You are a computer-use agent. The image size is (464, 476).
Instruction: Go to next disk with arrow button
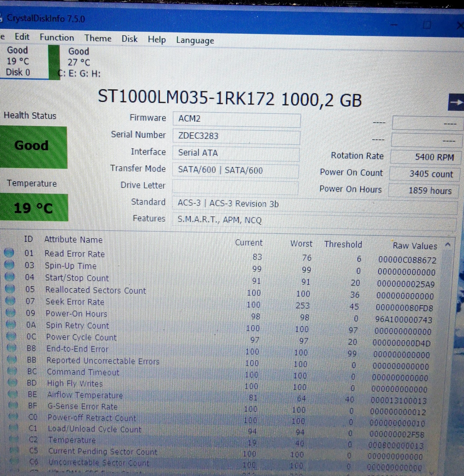(x=455, y=102)
